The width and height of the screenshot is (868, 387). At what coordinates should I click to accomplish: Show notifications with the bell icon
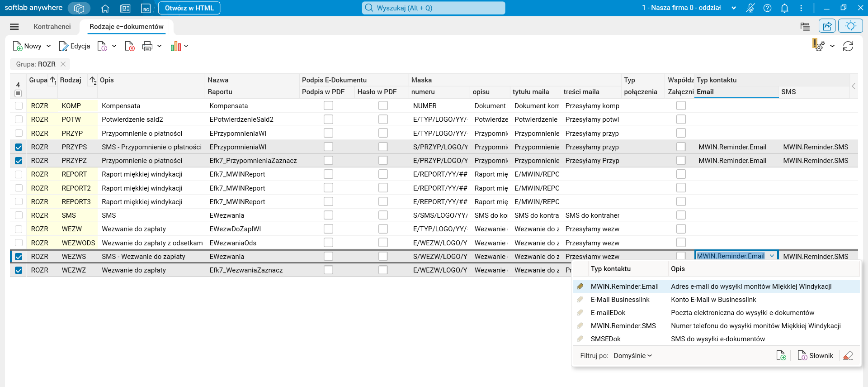tap(784, 8)
